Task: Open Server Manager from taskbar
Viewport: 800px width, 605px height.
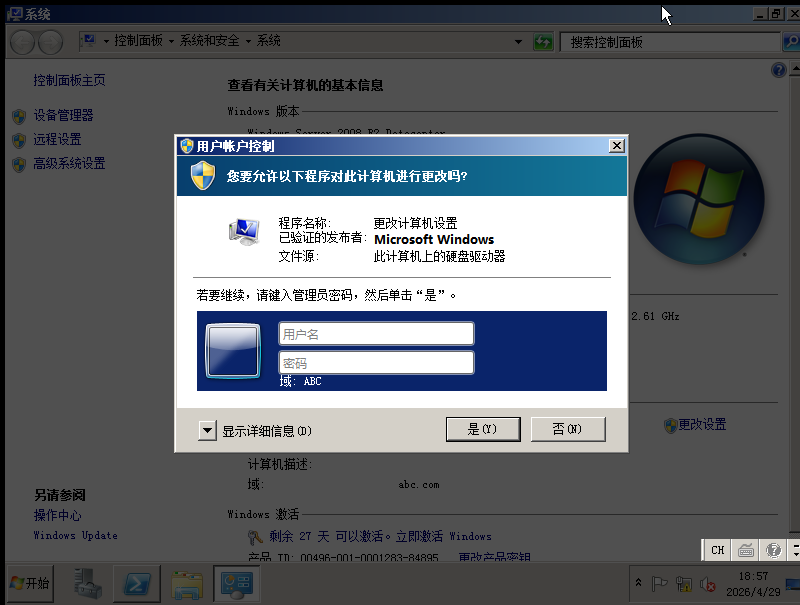Action: point(88,583)
